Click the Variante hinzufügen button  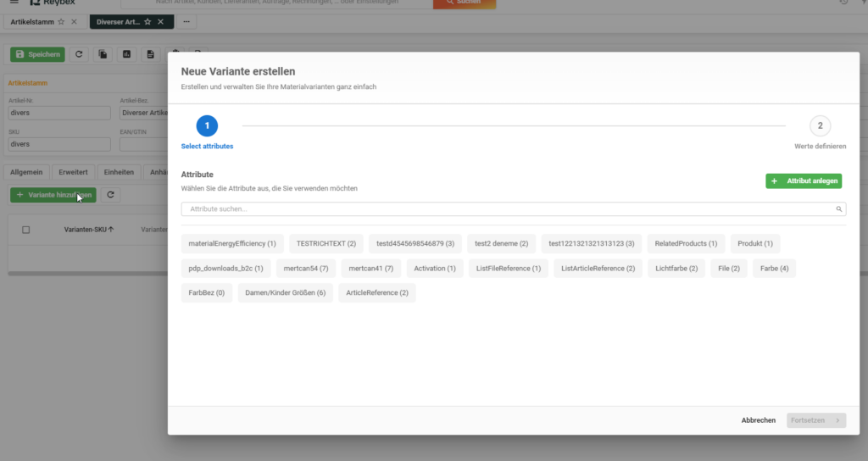[x=53, y=195]
